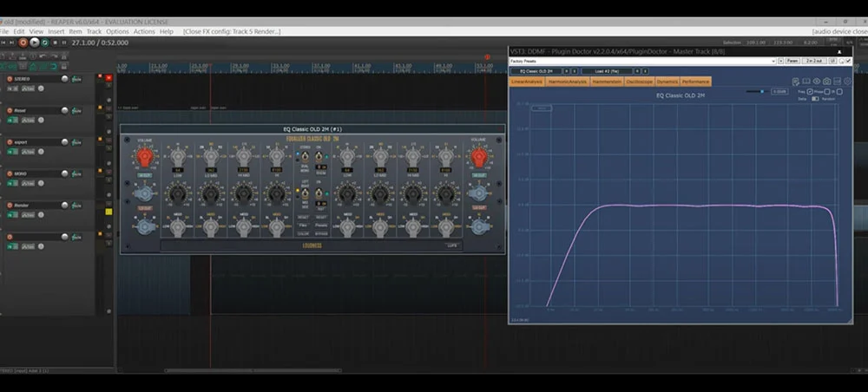
Task: Switch to the HarmonicAnalysis tab
Action: point(569,82)
